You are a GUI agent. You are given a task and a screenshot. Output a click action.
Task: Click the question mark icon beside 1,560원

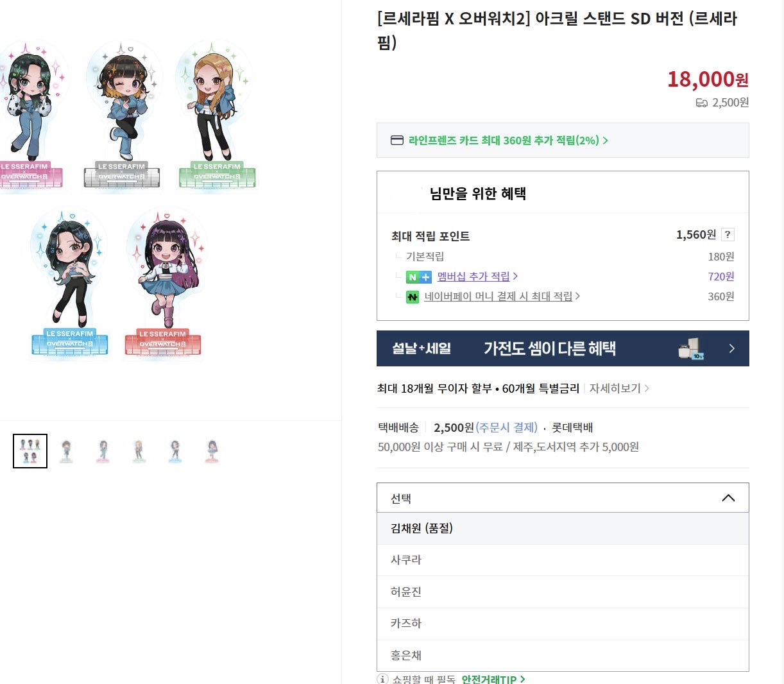coord(728,235)
